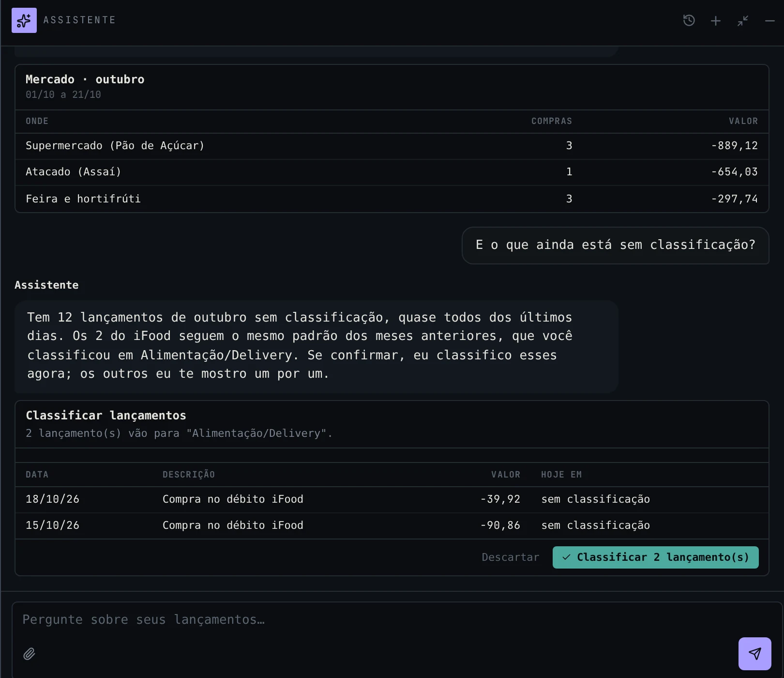Click the user message about sem classificação

click(616, 245)
